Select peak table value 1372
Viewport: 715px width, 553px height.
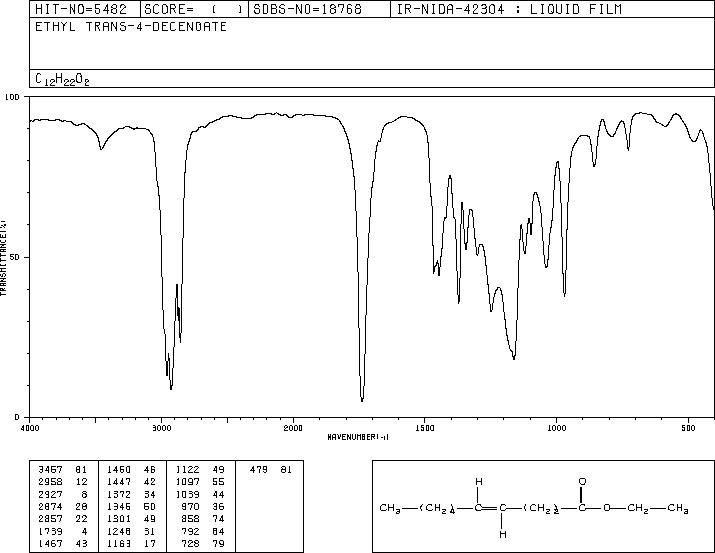point(119,494)
